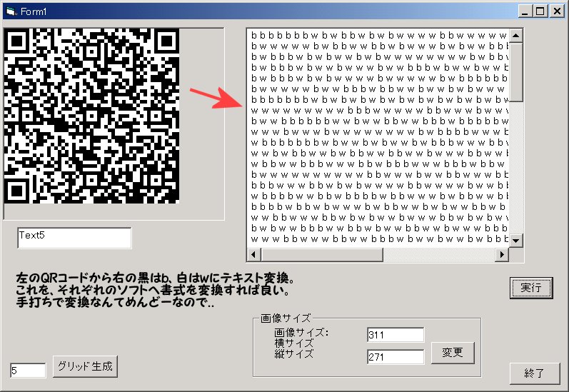Click the line starting 左のQRコードから
Screen dimensions: 569x392
[156, 278]
